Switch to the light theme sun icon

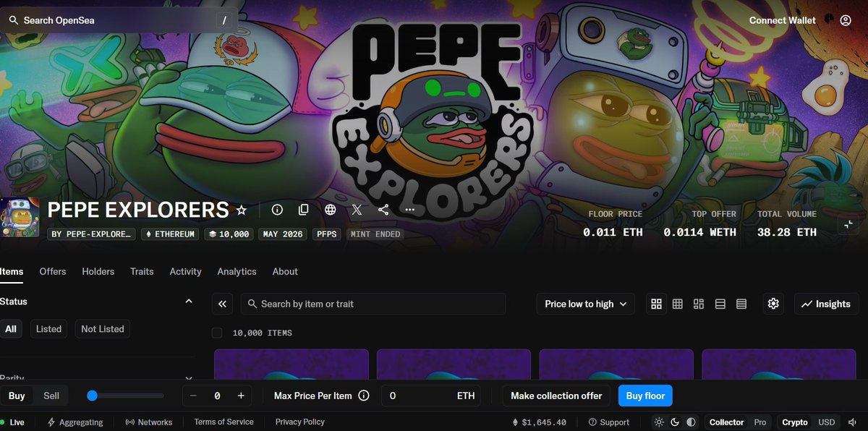(x=659, y=422)
